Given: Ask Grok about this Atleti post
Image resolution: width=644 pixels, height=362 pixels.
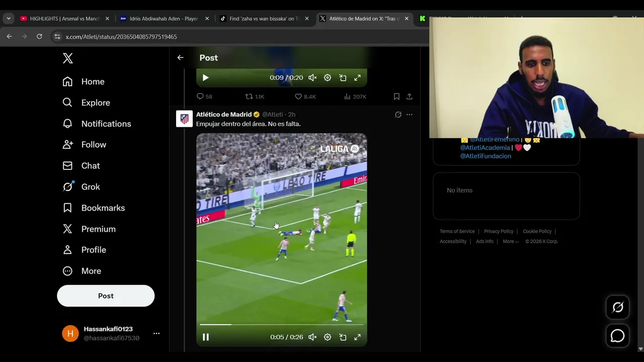Looking at the screenshot, I should click(x=398, y=115).
